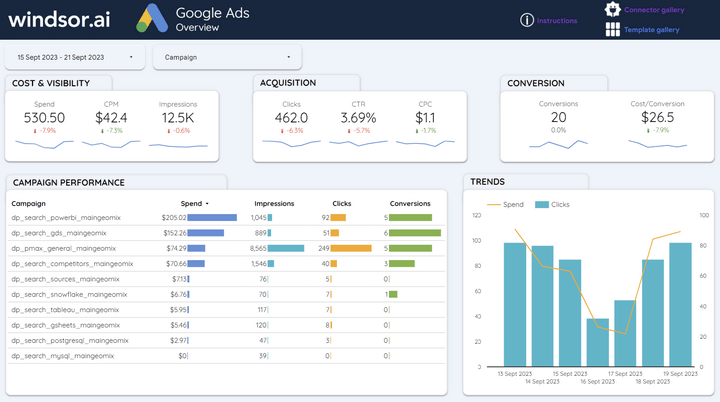Click the Cost/Conversion sparkline chart
720x402 pixels.
pos(657,144)
